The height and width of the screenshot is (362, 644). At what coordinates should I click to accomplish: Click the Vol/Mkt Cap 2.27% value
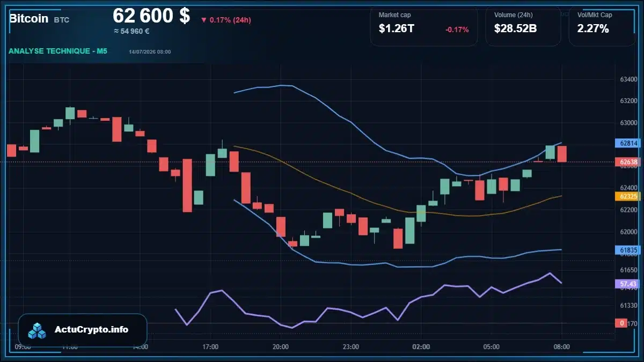point(593,29)
